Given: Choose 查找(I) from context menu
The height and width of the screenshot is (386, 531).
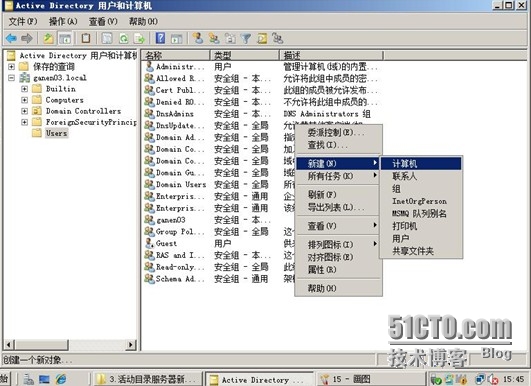Looking at the screenshot, I should click(x=339, y=145).
